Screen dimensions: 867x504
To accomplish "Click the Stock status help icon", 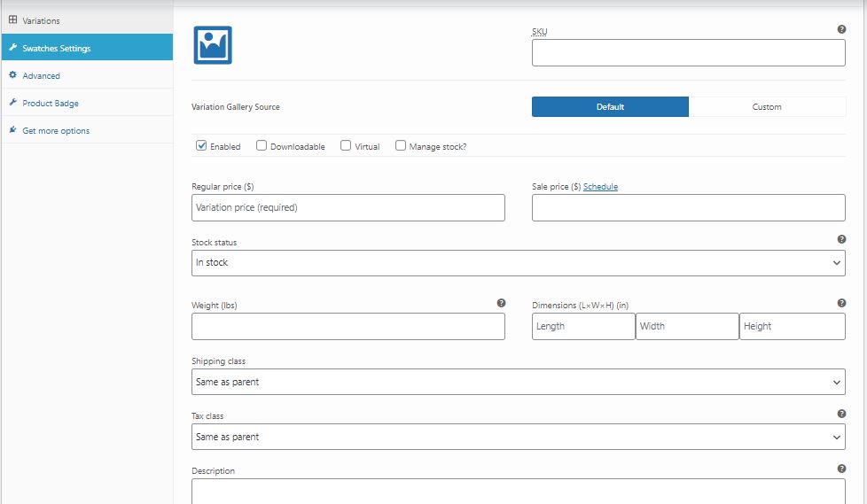I will point(841,239).
